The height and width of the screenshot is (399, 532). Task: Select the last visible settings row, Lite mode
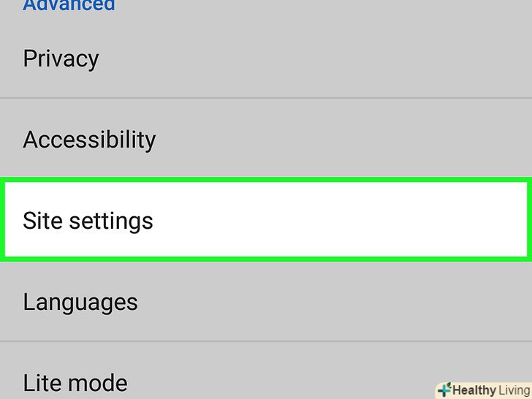point(219,381)
